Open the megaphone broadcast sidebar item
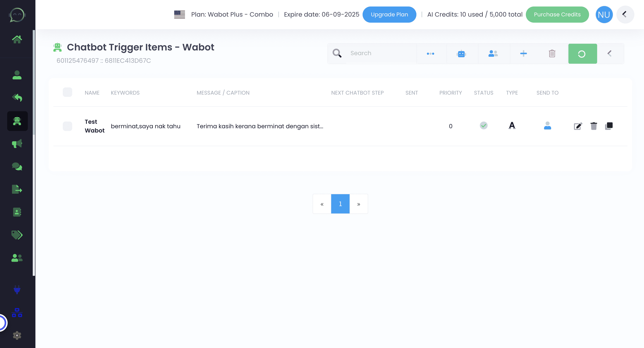Viewport: 644px width, 348px height. [17, 144]
